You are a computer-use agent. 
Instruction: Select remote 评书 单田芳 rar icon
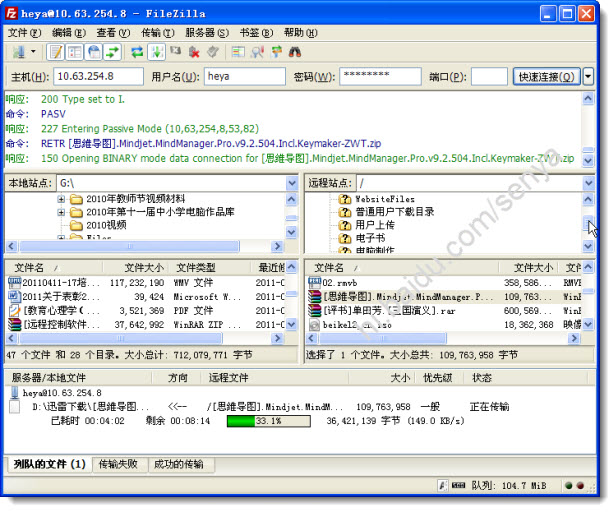315,311
